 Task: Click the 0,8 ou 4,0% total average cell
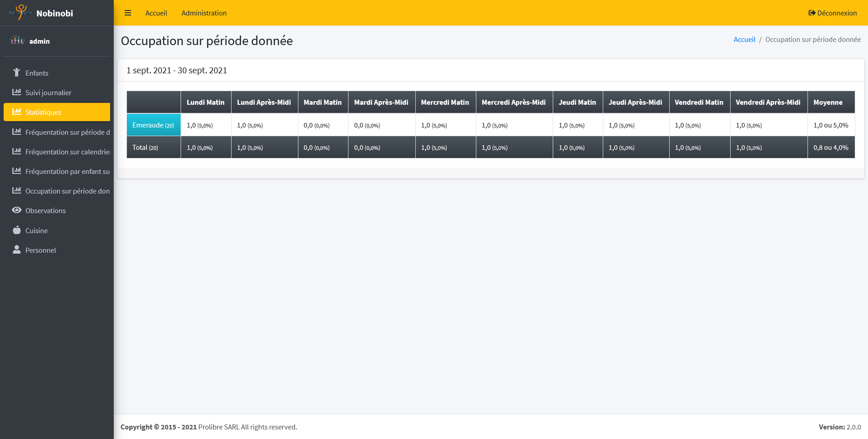(x=831, y=147)
